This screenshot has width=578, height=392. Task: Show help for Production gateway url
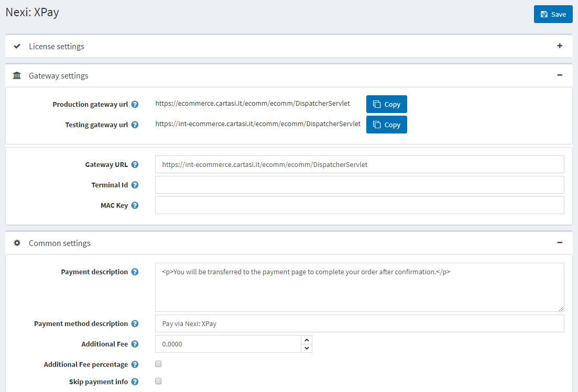coord(135,105)
